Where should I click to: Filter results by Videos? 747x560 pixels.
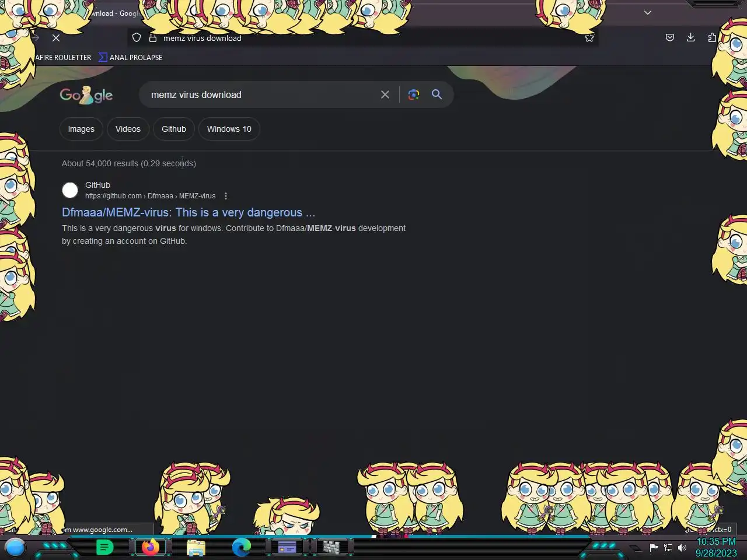(x=128, y=129)
